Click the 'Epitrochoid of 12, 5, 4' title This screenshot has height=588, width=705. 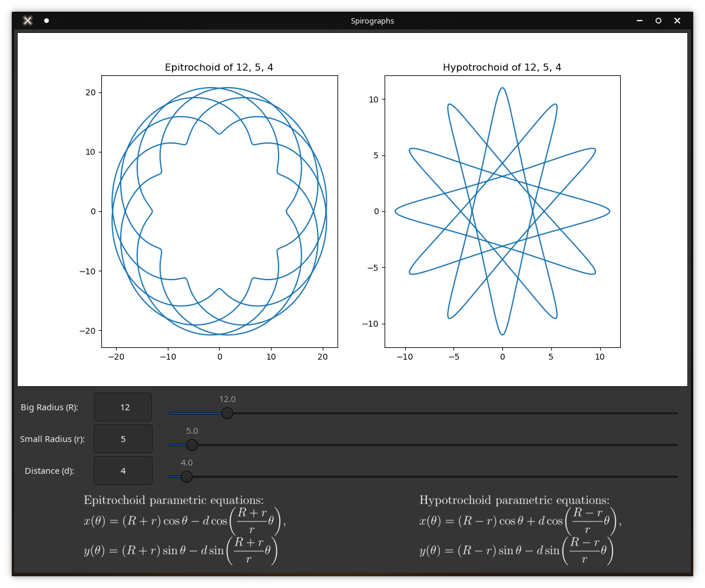click(x=219, y=68)
